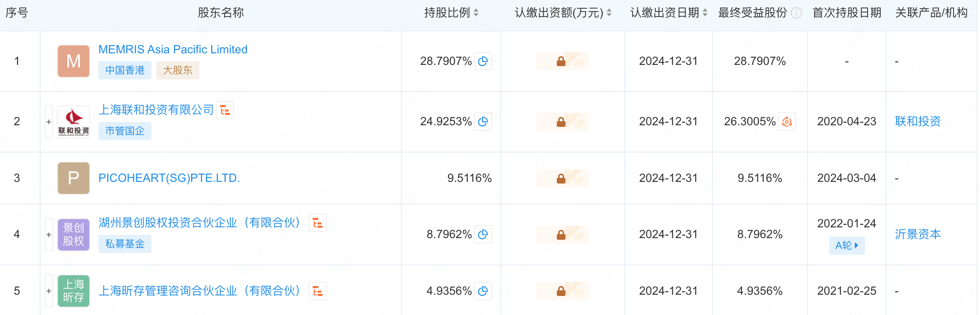Viewport: 980px width, 315px height.
Task: Open related institution 沂景资本 link
Action: pos(918,234)
